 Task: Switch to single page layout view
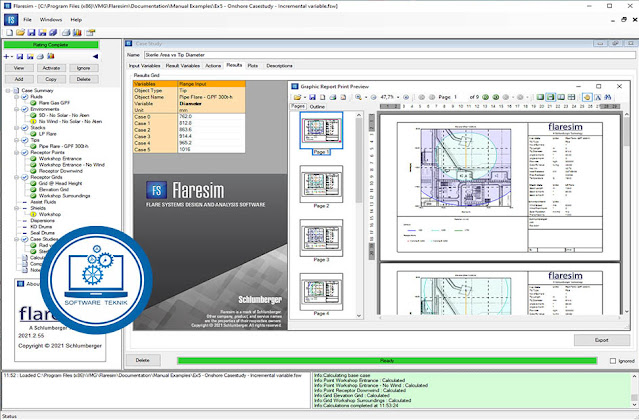pos(540,97)
